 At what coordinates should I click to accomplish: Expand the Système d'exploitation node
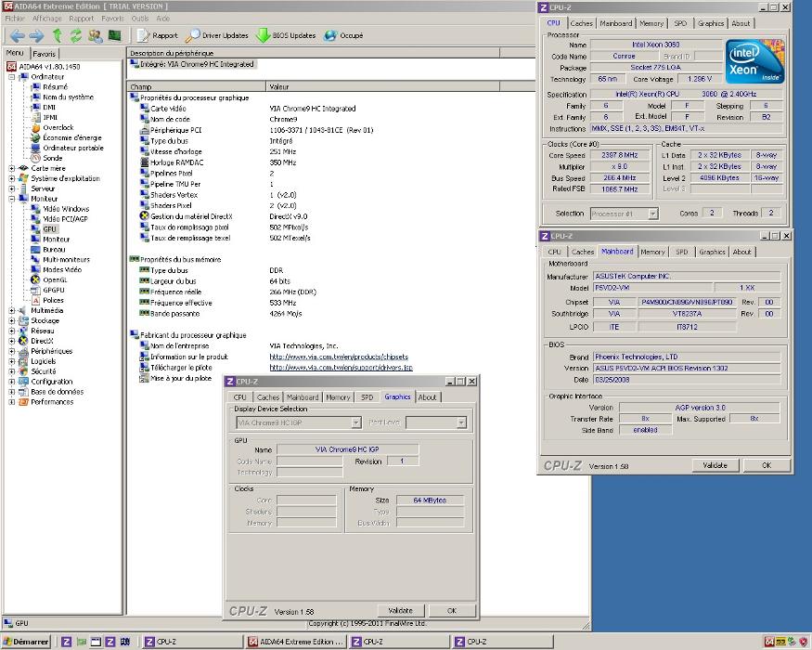click(11, 178)
